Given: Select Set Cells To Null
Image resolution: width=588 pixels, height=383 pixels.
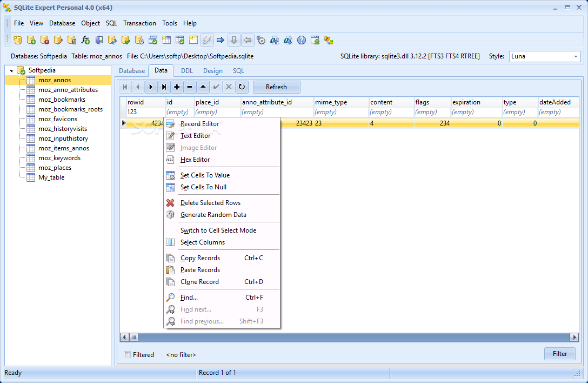Looking at the screenshot, I should 222,187.
